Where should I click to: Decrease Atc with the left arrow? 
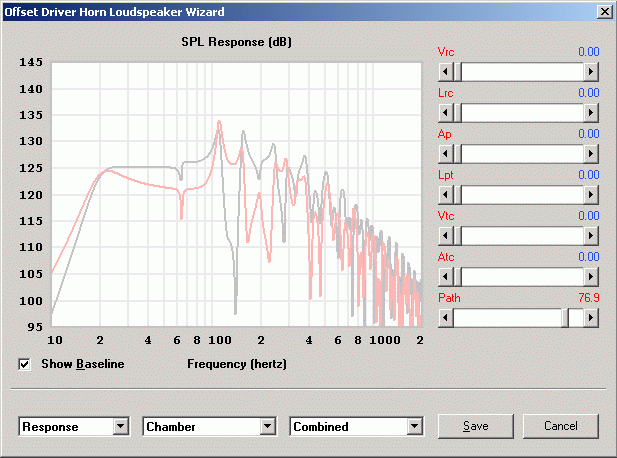[445, 276]
